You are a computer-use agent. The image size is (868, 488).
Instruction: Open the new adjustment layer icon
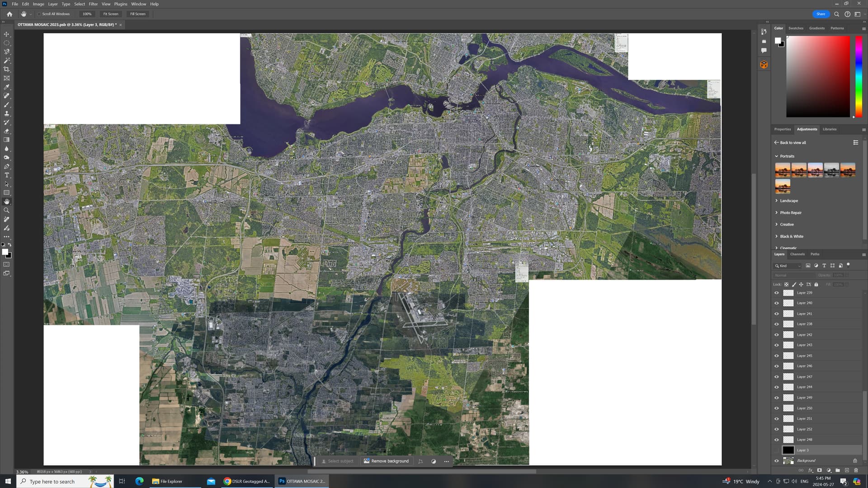829,470
